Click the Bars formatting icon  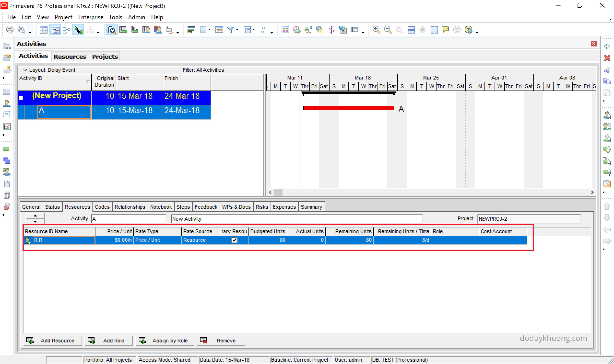[x=191, y=30]
